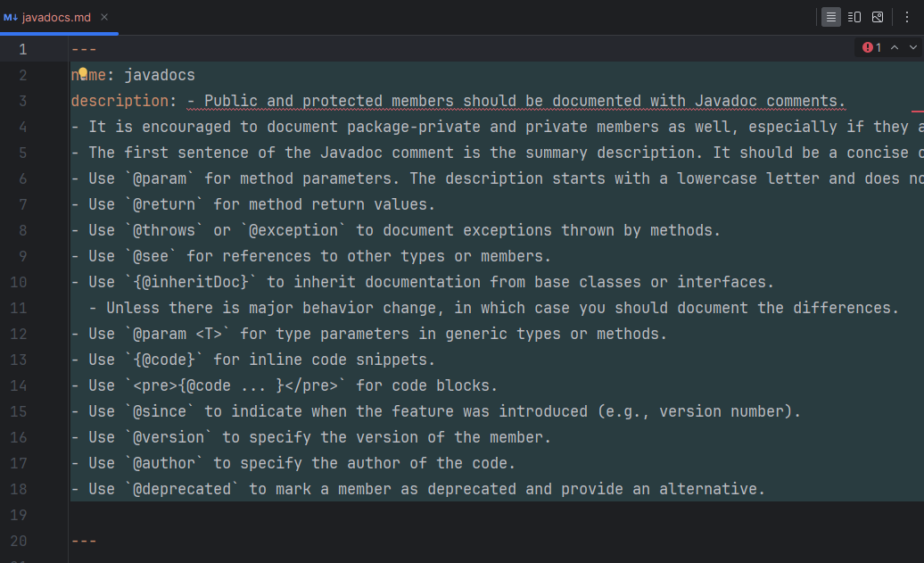Click line number 18 in the gutter
The height and width of the screenshot is (563, 924).
click(x=18, y=489)
